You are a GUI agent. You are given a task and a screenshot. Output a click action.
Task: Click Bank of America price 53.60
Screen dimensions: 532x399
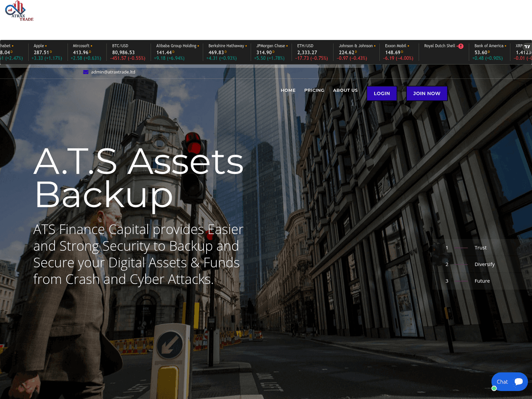click(481, 52)
